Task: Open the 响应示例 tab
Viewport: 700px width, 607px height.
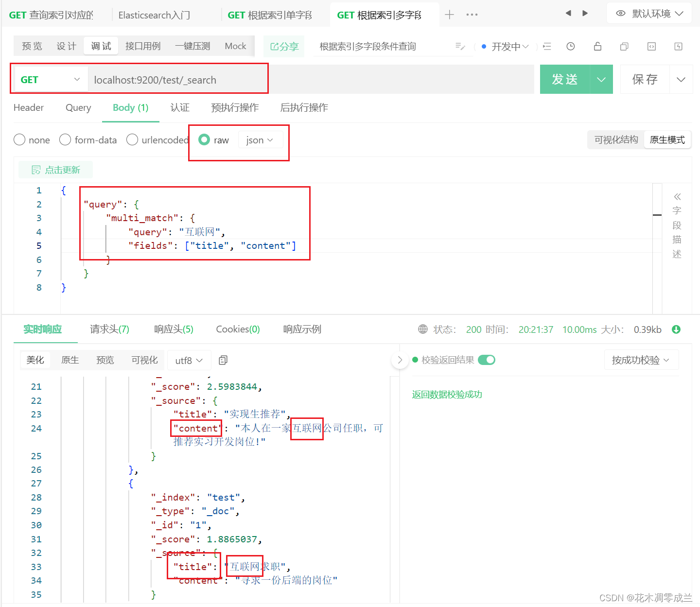Action: pyautogui.click(x=302, y=330)
